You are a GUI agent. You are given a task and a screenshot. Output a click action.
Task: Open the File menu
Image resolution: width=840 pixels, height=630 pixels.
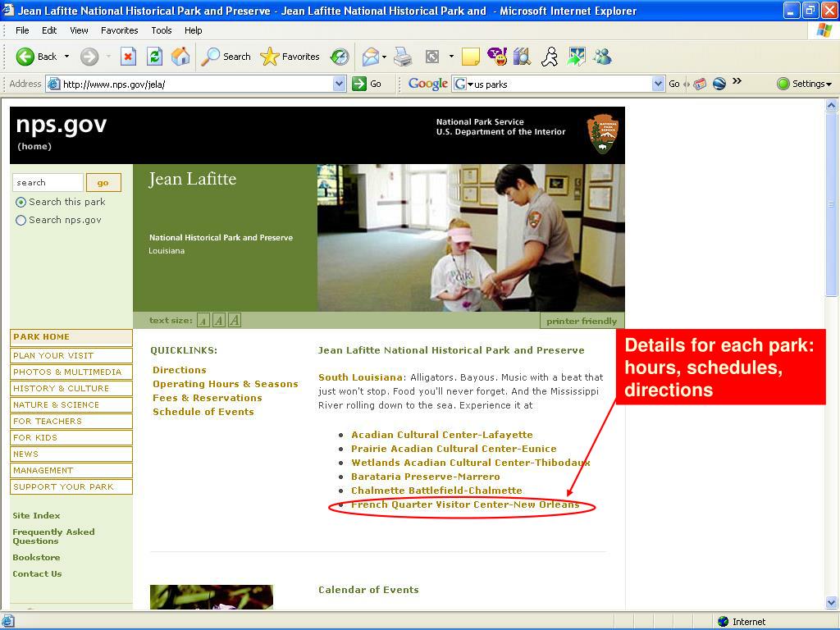[22, 30]
